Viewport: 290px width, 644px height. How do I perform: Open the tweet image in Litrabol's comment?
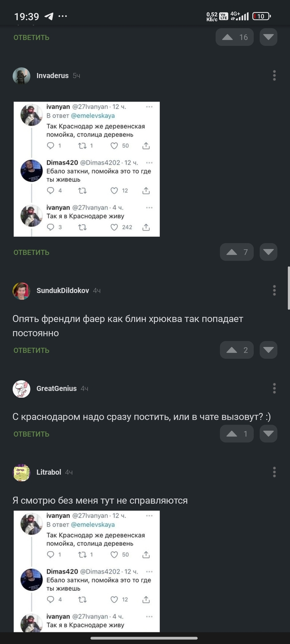tap(87, 571)
